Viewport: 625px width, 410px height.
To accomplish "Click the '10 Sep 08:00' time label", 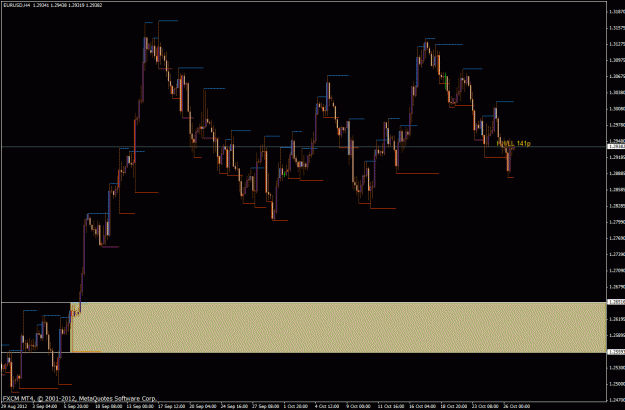I will pos(108,406).
